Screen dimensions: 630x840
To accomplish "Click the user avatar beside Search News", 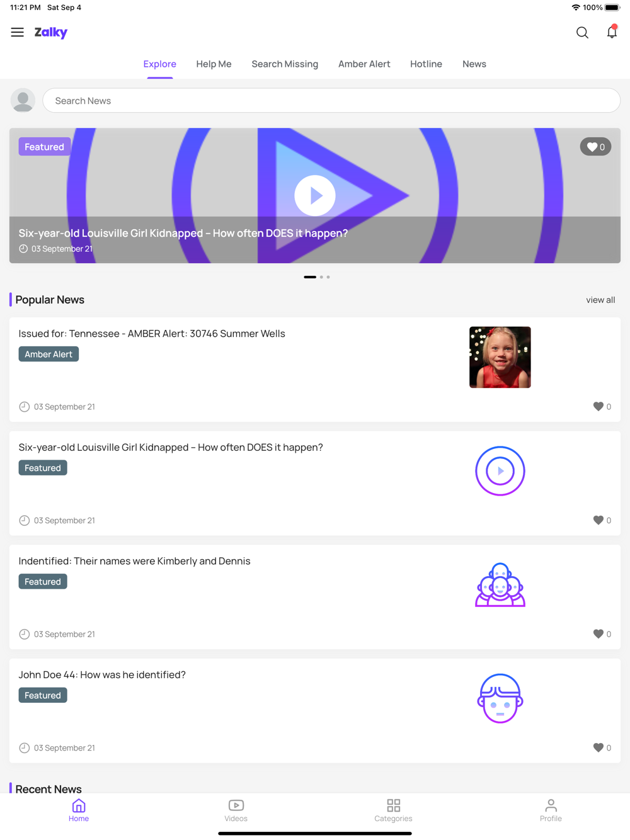I will point(23,100).
